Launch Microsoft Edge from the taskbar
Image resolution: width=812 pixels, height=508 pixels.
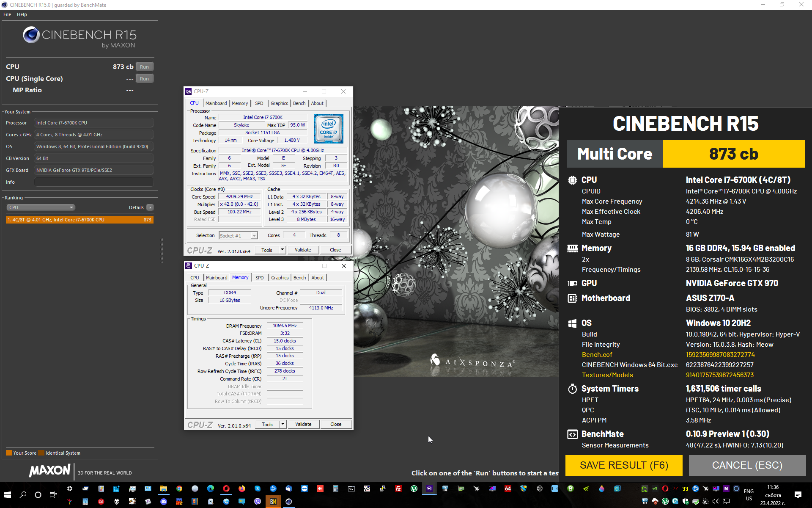[211, 489]
